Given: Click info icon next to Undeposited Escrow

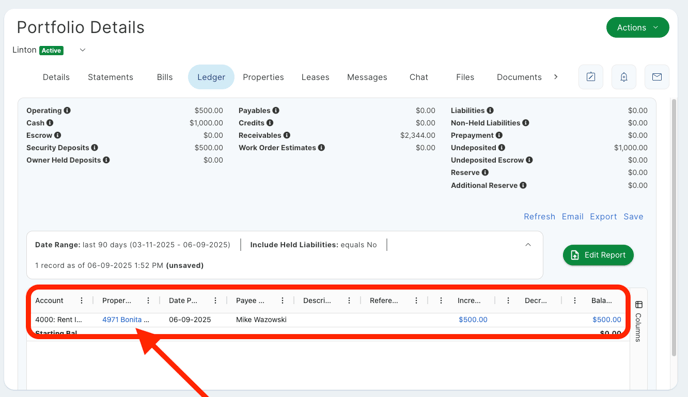Looking at the screenshot, I should pos(529,160).
